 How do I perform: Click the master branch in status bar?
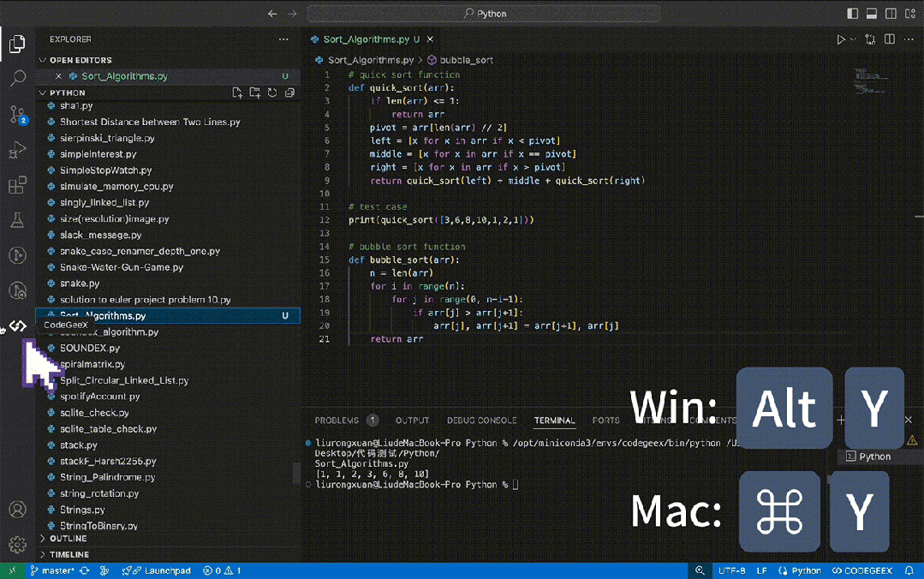pyautogui.click(x=52, y=570)
